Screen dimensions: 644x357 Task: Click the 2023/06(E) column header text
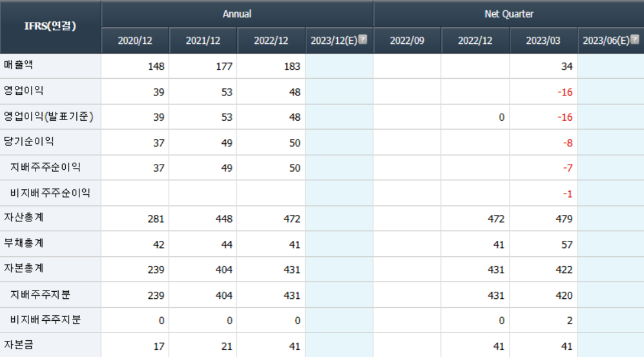pyautogui.click(x=606, y=41)
